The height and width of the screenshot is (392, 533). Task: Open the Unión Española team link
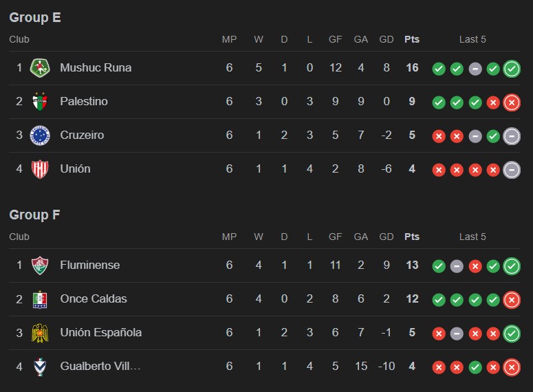[100, 333]
